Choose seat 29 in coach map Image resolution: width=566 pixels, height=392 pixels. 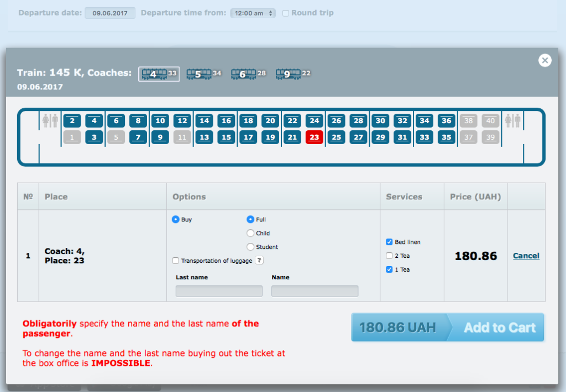click(x=380, y=137)
